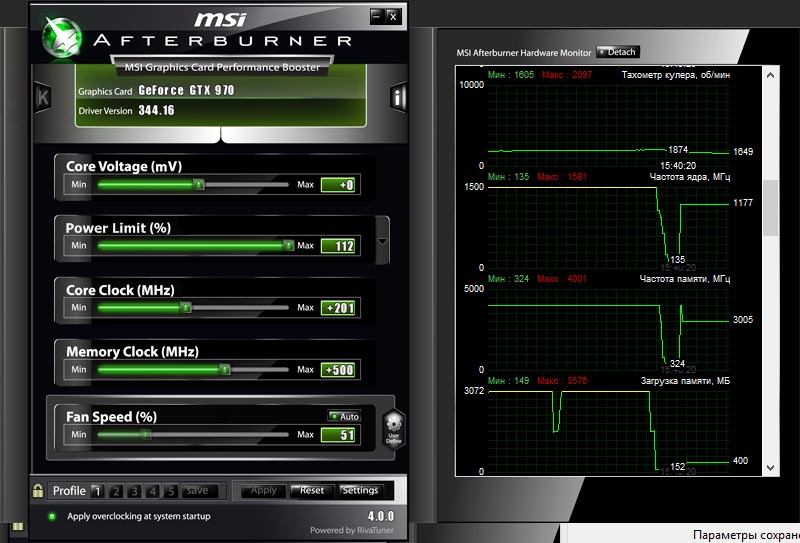The image size is (800, 543).
Task: Click the memory usage graph
Action: coord(608,432)
